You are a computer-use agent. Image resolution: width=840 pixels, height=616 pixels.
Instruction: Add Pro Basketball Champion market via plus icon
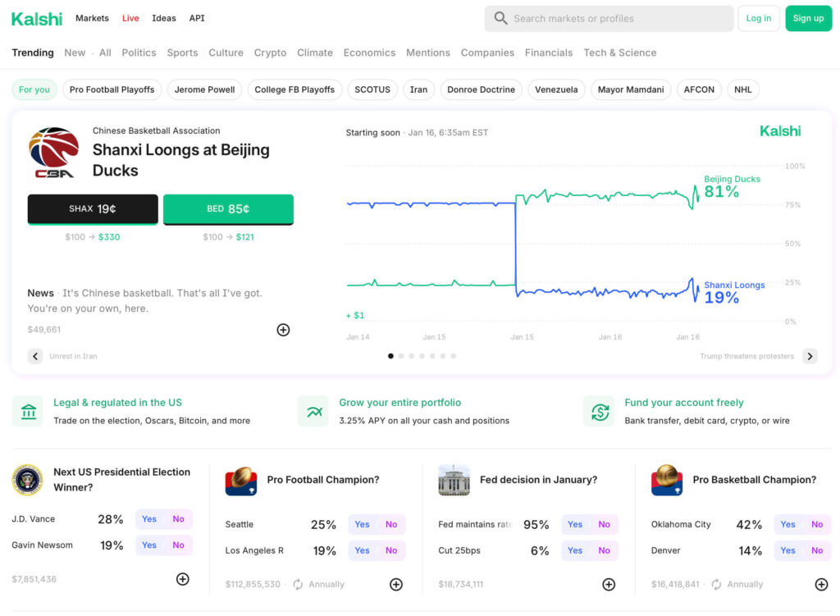pos(821,584)
